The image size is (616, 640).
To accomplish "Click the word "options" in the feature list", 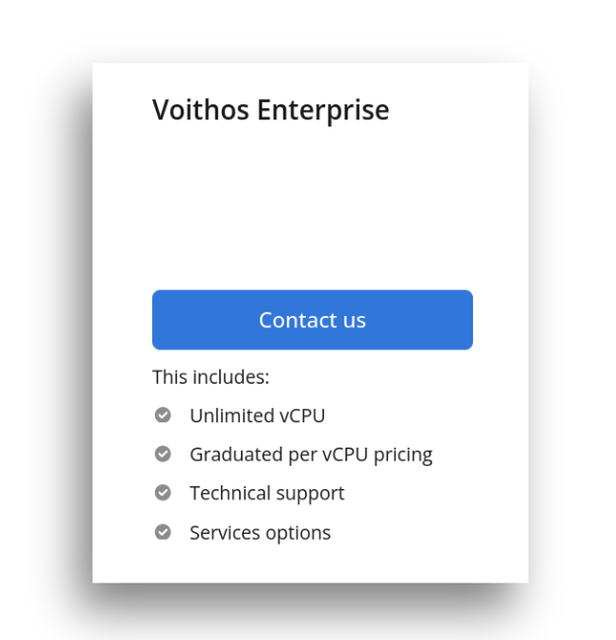I will [x=296, y=533].
